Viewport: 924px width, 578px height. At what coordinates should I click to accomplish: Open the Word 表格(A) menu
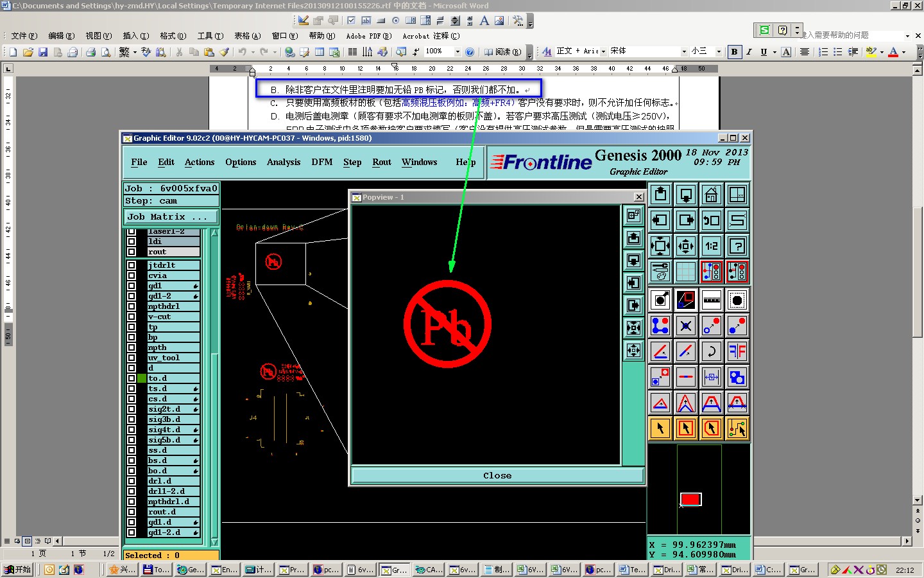[247, 36]
